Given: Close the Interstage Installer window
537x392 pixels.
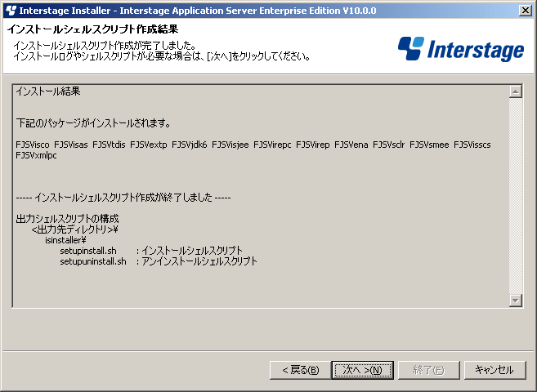Looking at the screenshot, I should [x=526, y=11].
